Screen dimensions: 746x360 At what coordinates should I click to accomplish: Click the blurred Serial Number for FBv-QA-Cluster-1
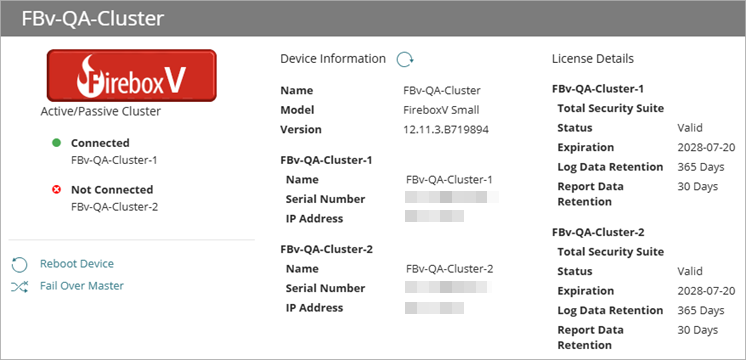452,197
